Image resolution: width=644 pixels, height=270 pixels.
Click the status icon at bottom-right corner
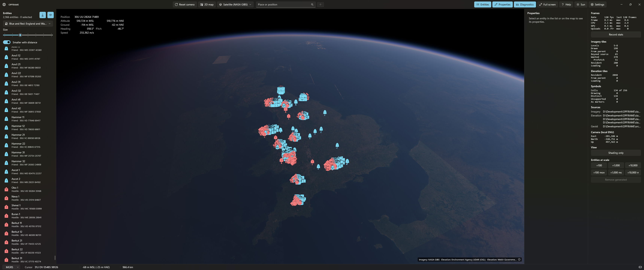coord(640,267)
